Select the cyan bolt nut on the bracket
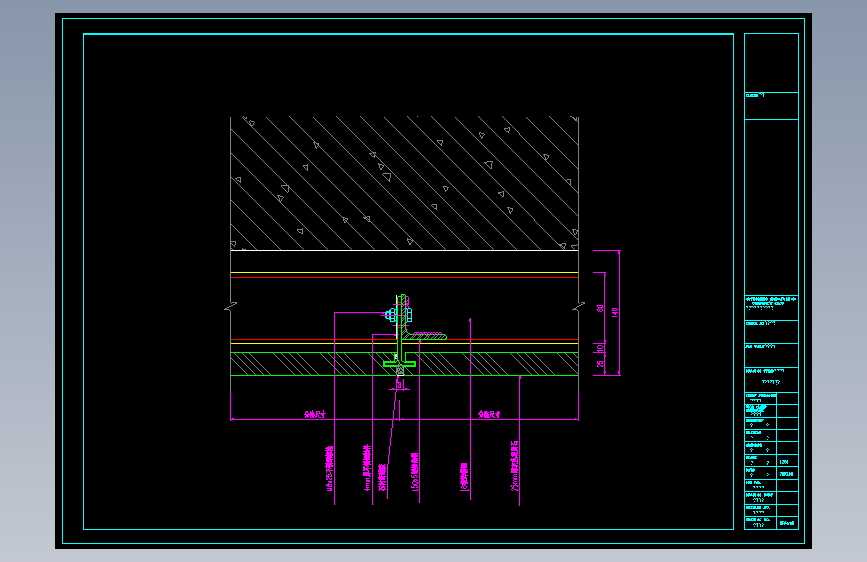 click(x=391, y=316)
